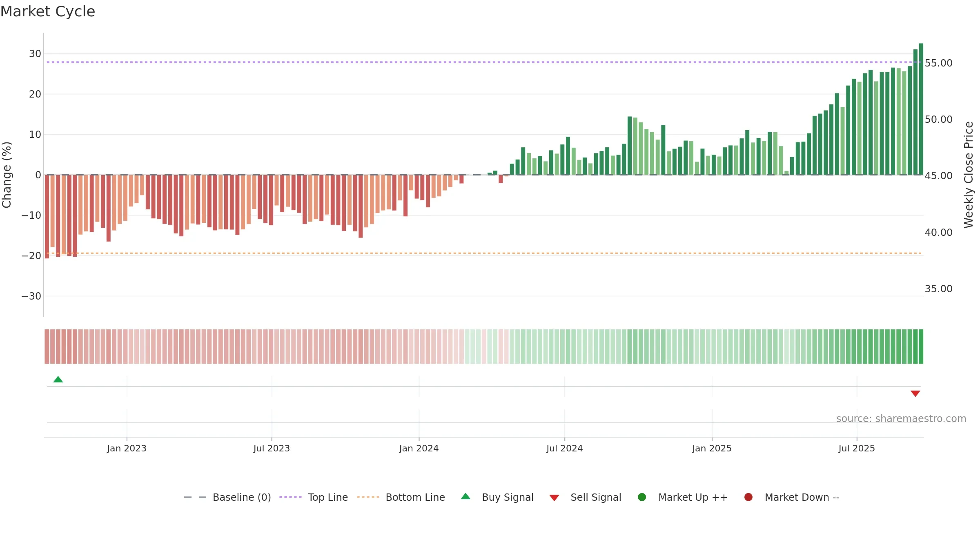Click the Weekly Close Price axis title
The width and height of the screenshot is (980, 551).
pos(969,175)
